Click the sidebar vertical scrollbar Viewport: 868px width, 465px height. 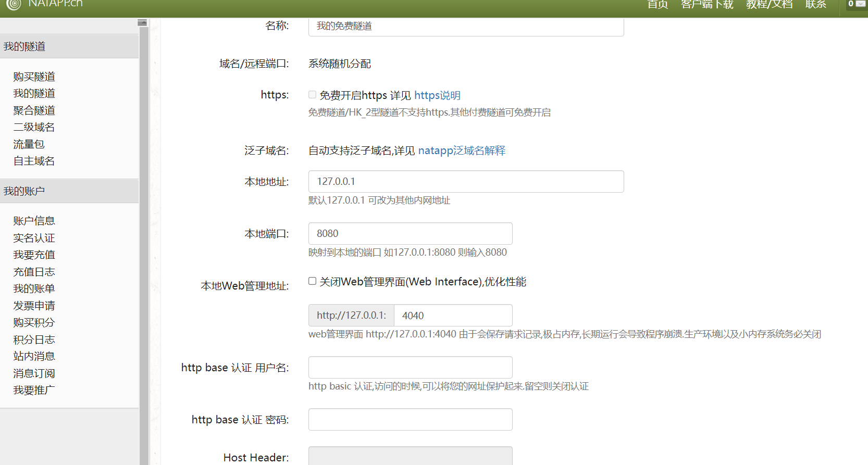(144, 245)
